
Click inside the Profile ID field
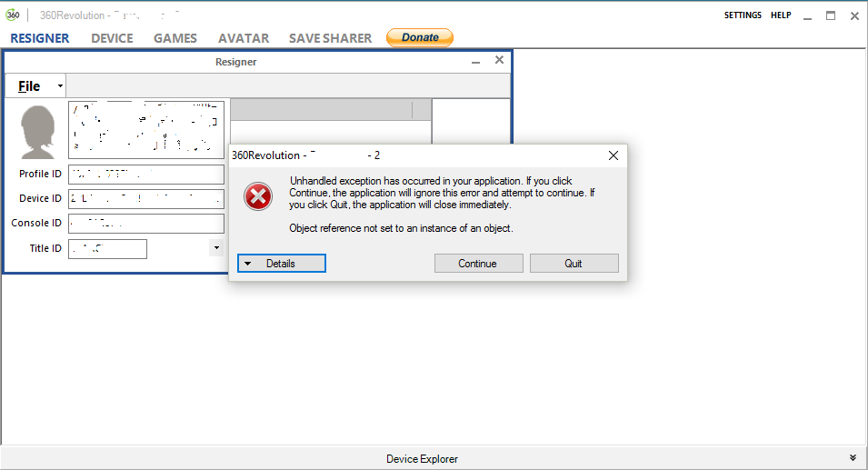(x=145, y=175)
